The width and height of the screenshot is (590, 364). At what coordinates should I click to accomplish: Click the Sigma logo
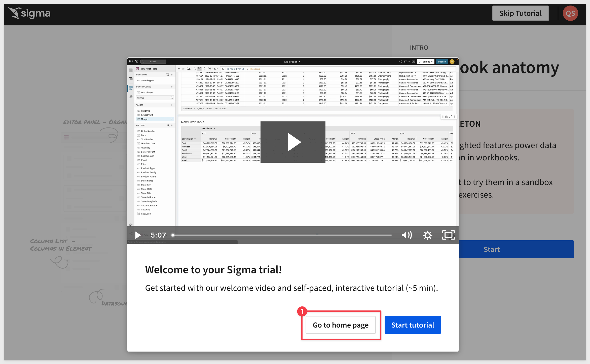[x=29, y=13]
